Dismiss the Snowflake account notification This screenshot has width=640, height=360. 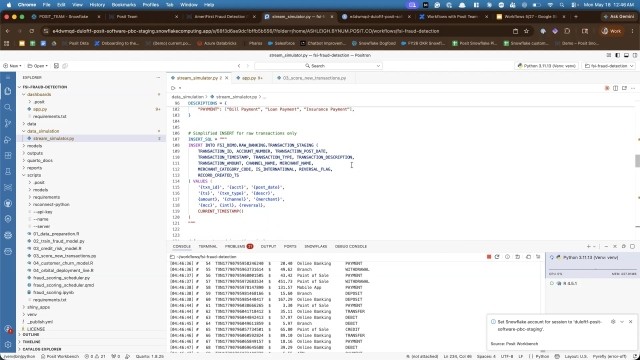631,322
